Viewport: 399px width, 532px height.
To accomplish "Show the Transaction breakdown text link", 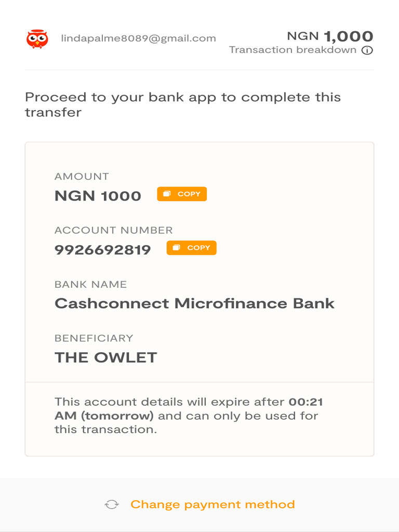I will coord(292,50).
